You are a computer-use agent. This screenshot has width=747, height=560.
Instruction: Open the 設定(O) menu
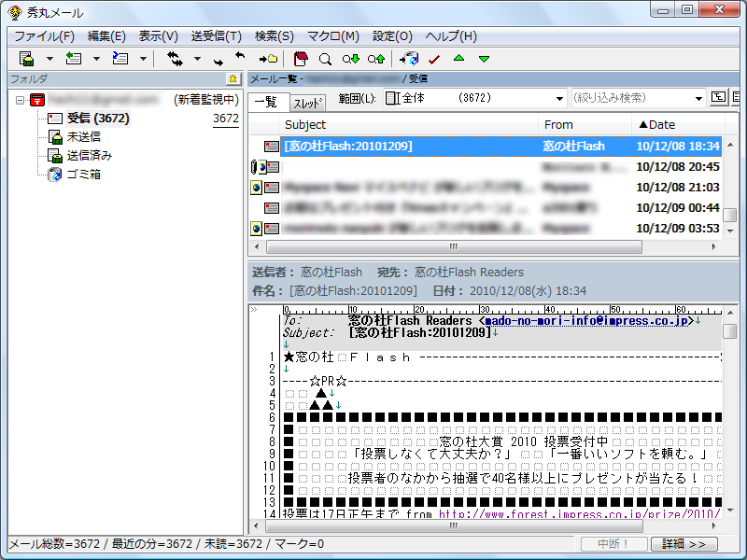tap(392, 36)
